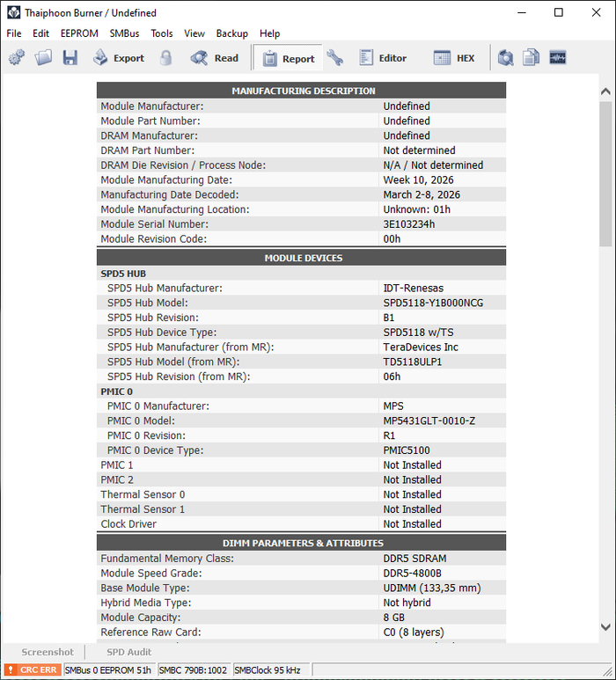Switch to the Editor view

[x=383, y=58]
